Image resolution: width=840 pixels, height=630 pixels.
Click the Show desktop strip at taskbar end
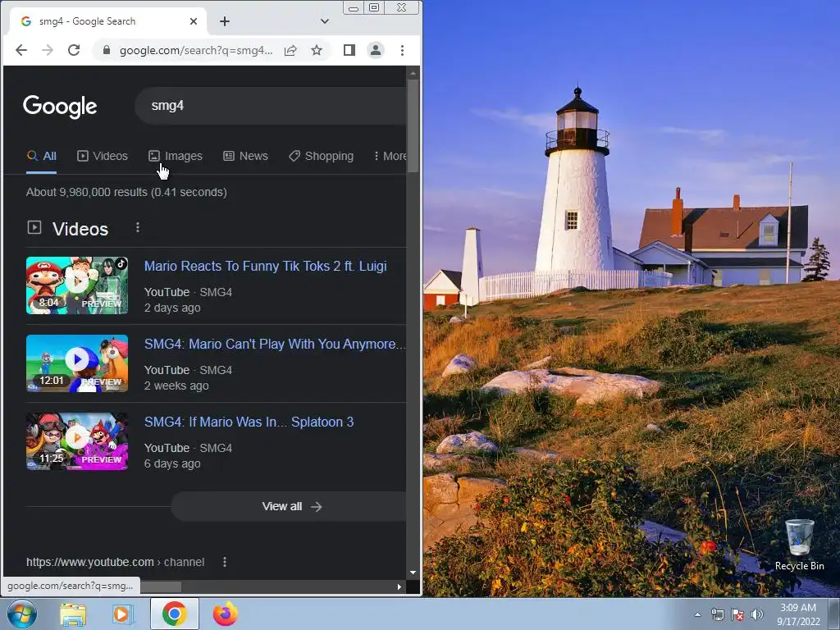[x=836, y=614]
